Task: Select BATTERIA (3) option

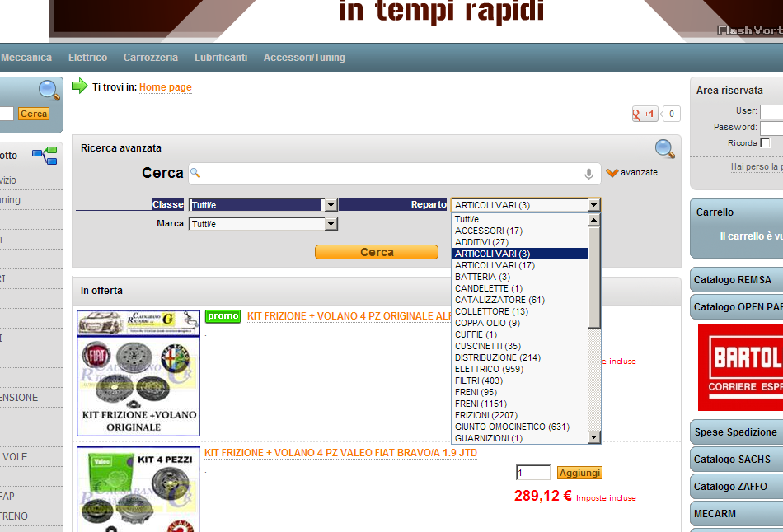Action: [x=519, y=277]
